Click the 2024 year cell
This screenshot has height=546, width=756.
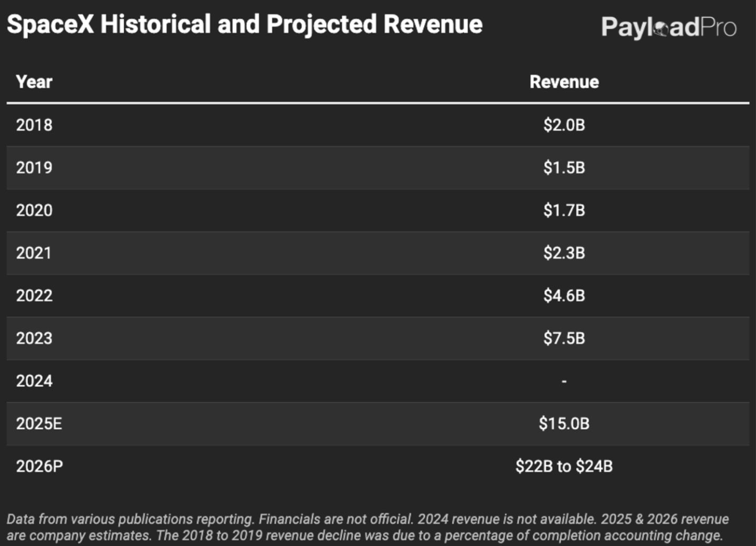coord(34,381)
